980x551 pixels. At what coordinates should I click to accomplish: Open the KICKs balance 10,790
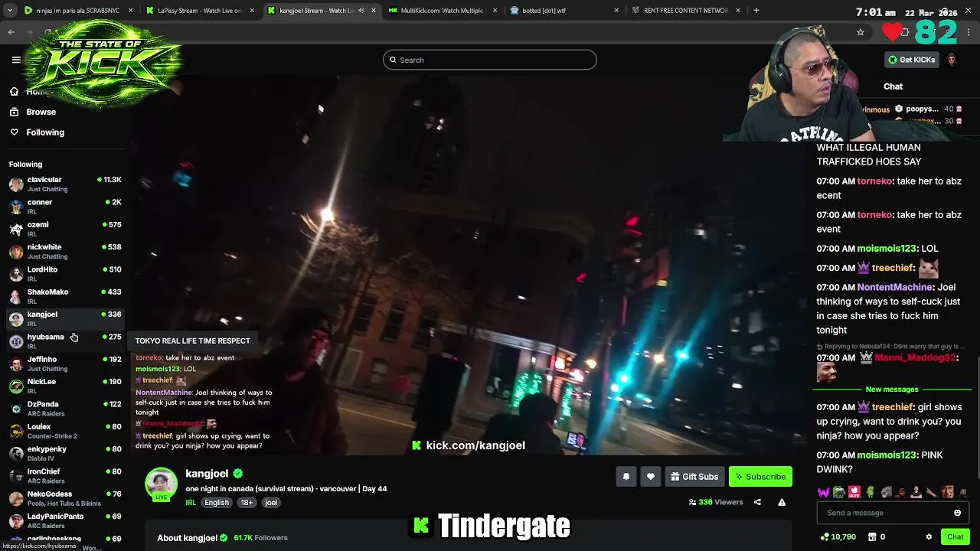click(838, 537)
